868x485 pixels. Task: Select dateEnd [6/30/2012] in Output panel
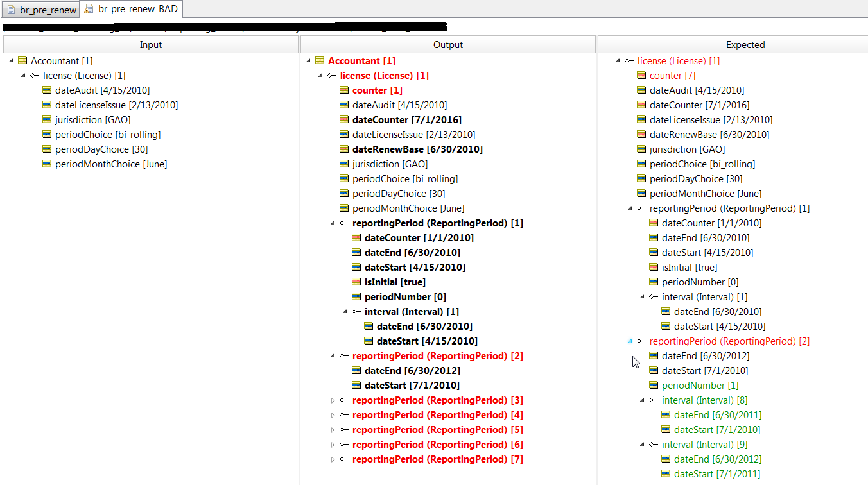pos(413,371)
